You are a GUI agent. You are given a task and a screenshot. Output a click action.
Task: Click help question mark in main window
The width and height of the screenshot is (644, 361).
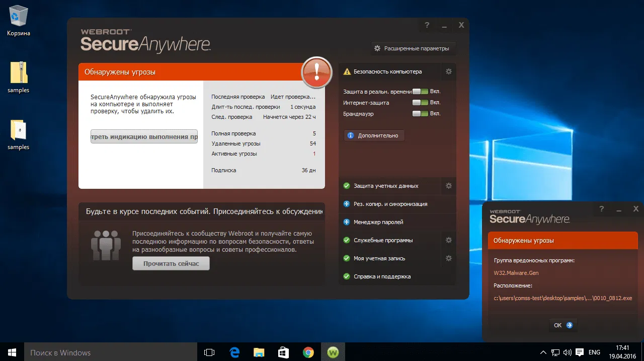pyautogui.click(x=427, y=25)
